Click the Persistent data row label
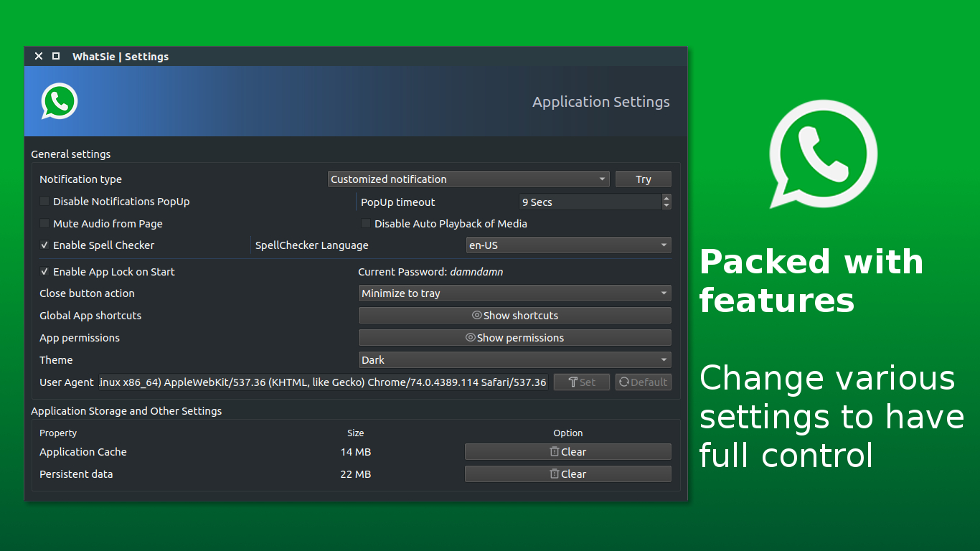Image resolution: width=980 pixels, height=551 pixels. coord(76,474)
